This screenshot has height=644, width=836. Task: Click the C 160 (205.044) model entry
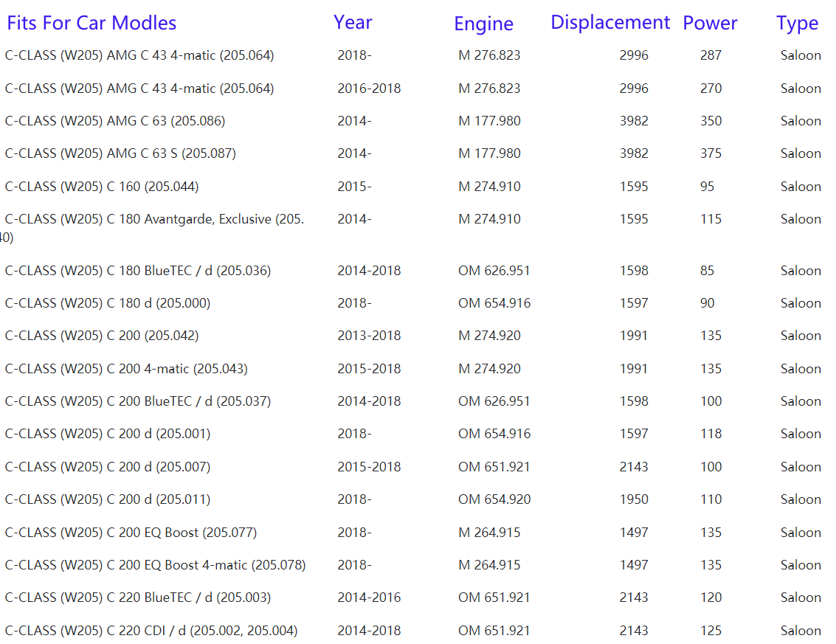coord(102,187)
